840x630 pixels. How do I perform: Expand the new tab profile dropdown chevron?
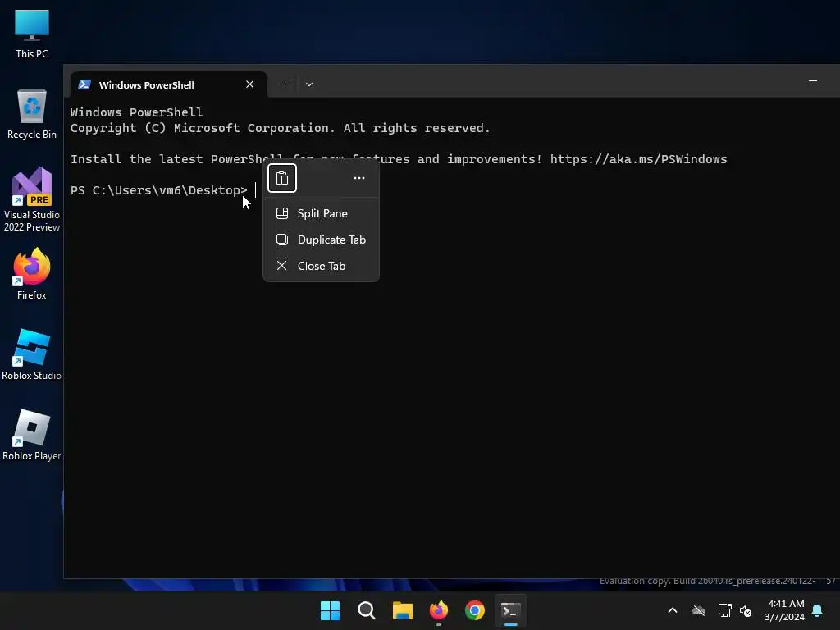[x=309, y=84]
